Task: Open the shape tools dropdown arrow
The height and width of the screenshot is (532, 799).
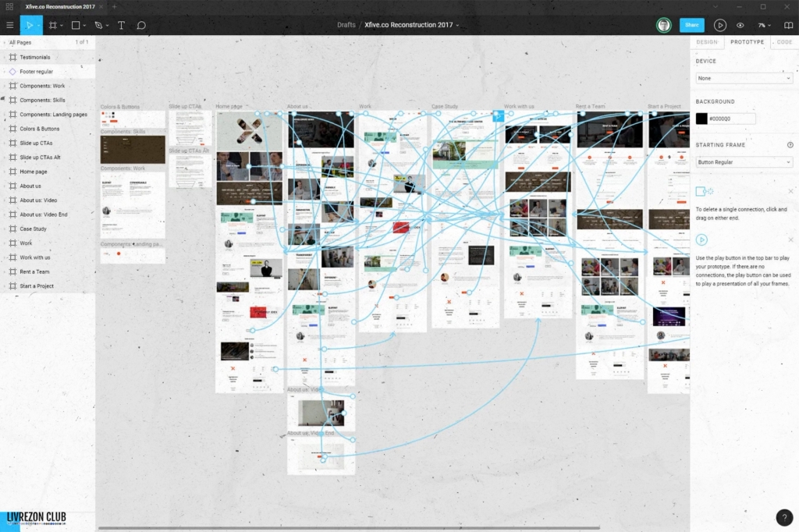Action: pos(84,26)
